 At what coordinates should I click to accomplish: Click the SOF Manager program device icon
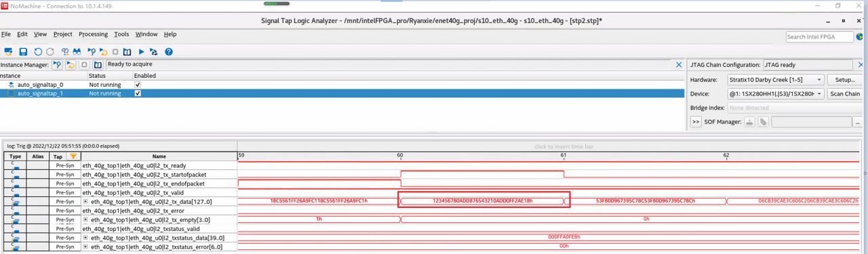coord(750,122)
